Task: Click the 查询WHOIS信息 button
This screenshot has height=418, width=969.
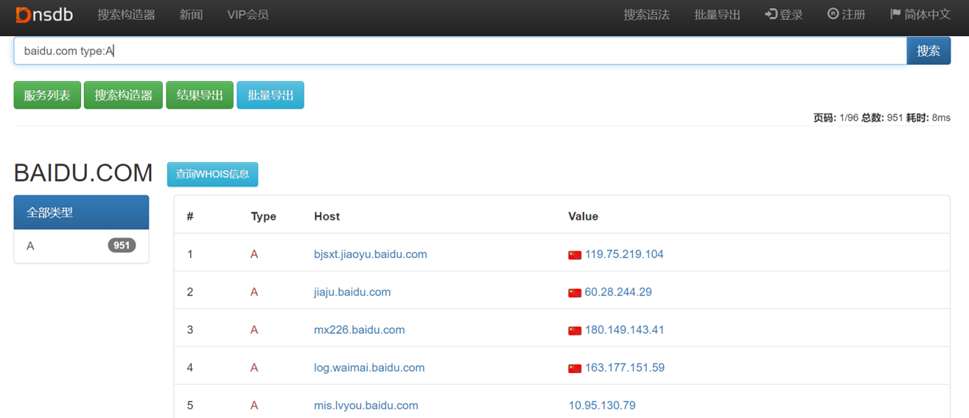Action: pyautogui.click(x=213, y=174)
